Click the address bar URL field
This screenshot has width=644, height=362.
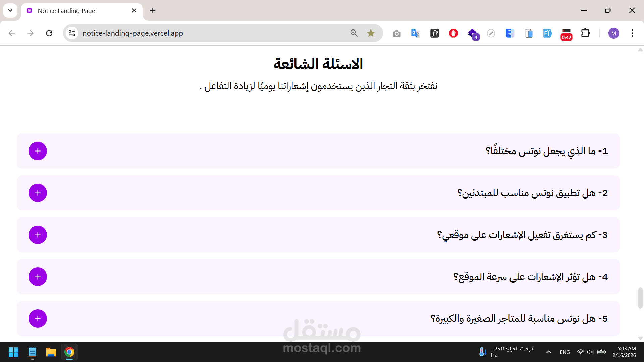coord(201,33)
